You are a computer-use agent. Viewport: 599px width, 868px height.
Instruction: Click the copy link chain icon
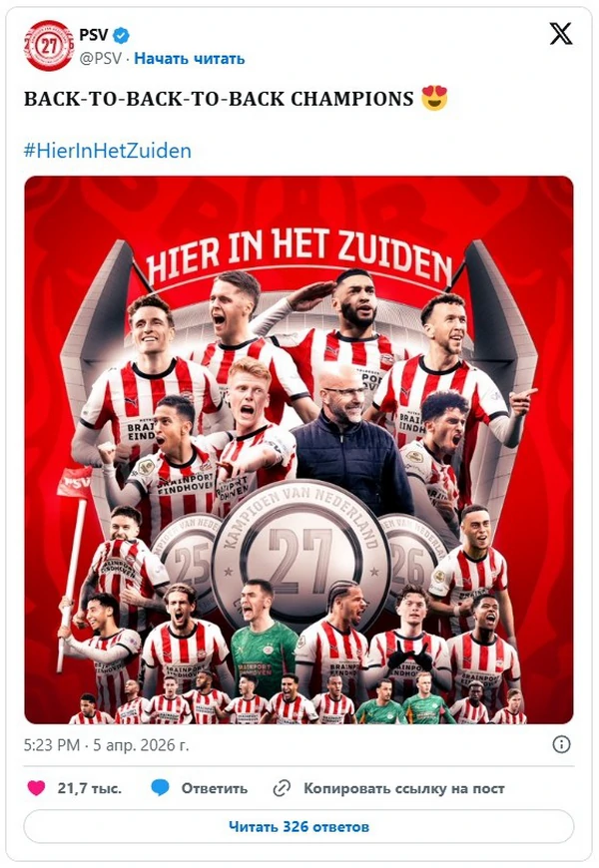[x=283, y=788]
